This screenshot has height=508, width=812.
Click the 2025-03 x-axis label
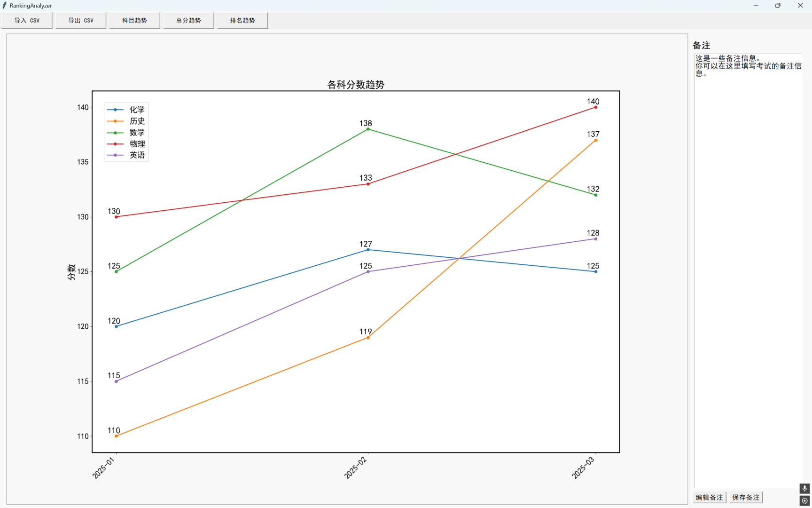[x=584, y=468]
